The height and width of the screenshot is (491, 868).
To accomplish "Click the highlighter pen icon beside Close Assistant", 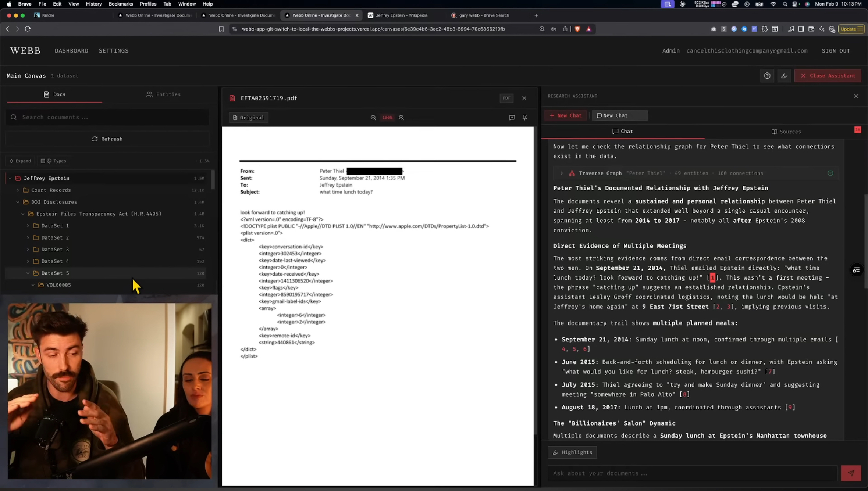I will [784, 76].
